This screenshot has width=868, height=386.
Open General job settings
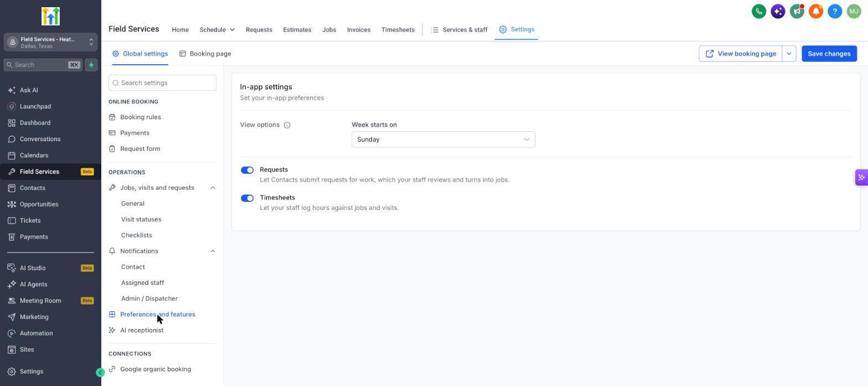tap(133, 204)
